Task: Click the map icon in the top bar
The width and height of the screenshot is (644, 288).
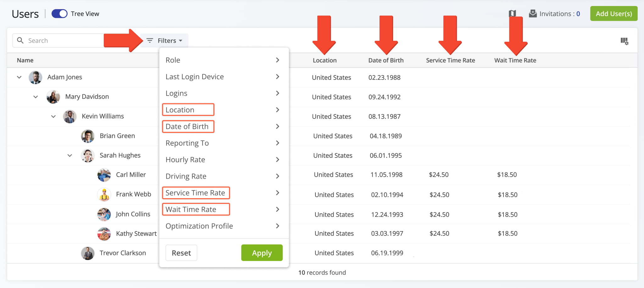Action: point(512,14)
